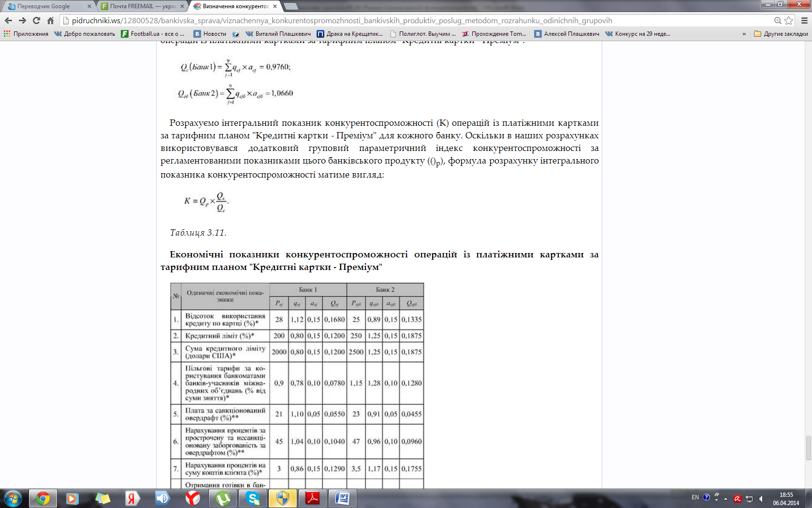Image resolution: width=812 pixels, height=508 pixels.
Task: Open the Виталий Плашкевич bookmark
Action: point(278,34)
